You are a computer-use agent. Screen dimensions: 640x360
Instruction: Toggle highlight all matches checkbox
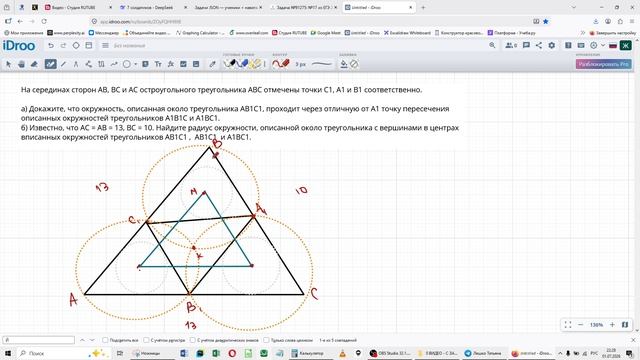pyautogui.click(x=105, y=340)
